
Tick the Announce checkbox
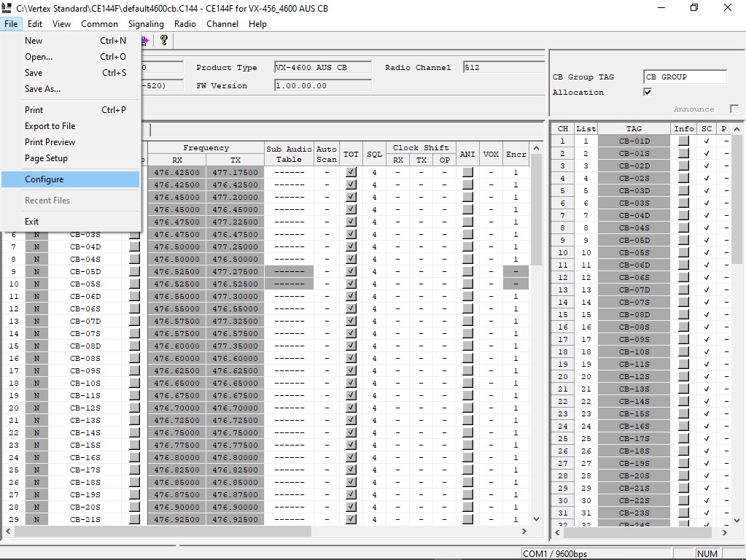(734, 109)
